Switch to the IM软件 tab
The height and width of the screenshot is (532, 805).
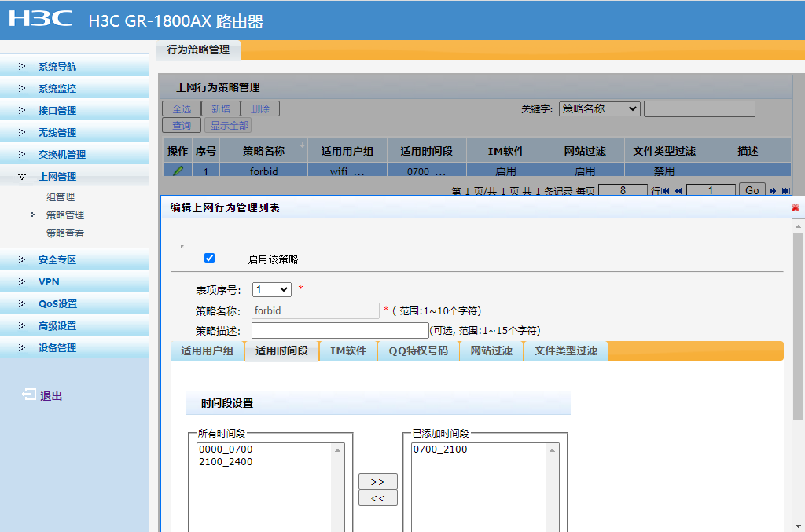pyautogui.click(x=348, y=351)
